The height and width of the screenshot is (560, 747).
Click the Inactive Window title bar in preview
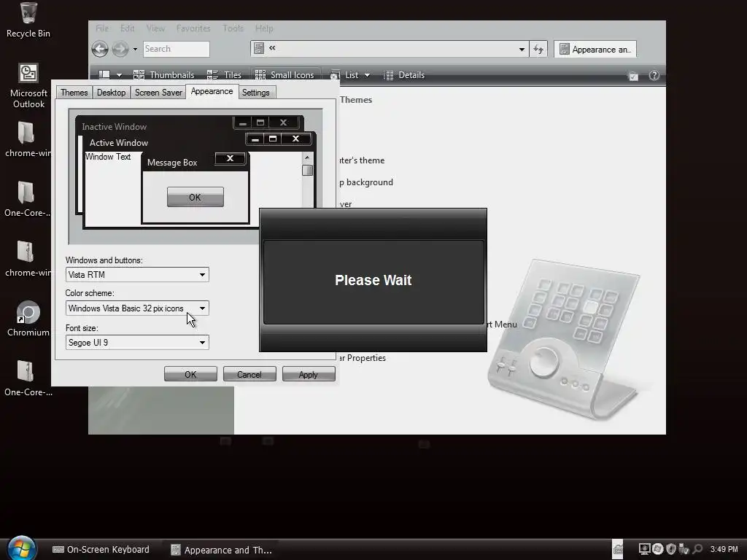tap(155, 126)
